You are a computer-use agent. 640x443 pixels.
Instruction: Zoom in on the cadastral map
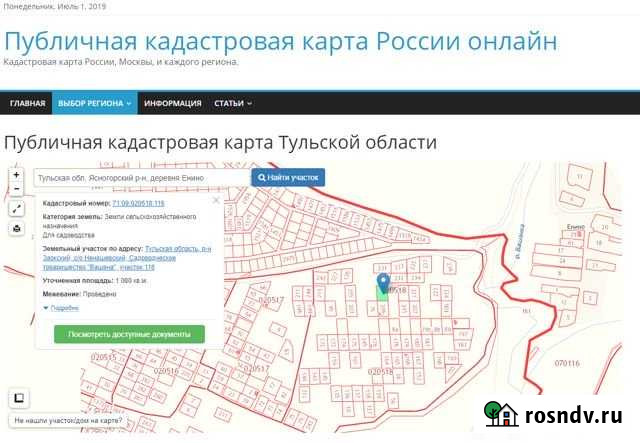pos(16,175)
